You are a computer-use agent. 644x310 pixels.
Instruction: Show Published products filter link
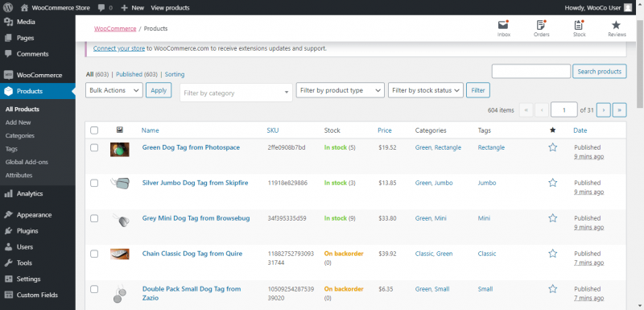129,74
